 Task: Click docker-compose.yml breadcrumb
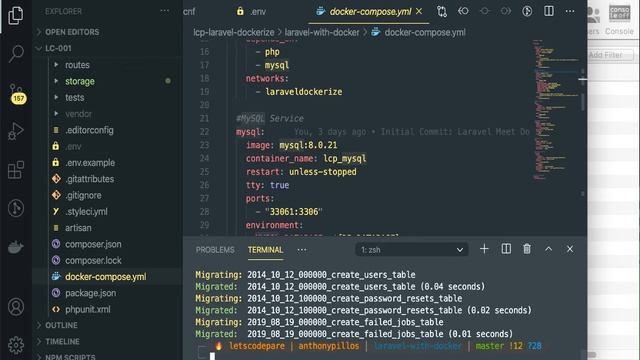424,32
